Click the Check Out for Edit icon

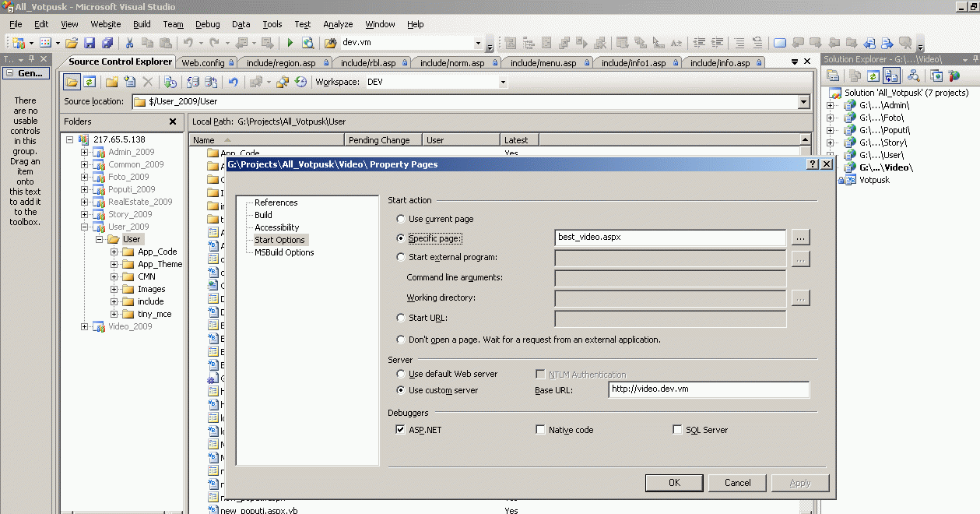[193, 82]
